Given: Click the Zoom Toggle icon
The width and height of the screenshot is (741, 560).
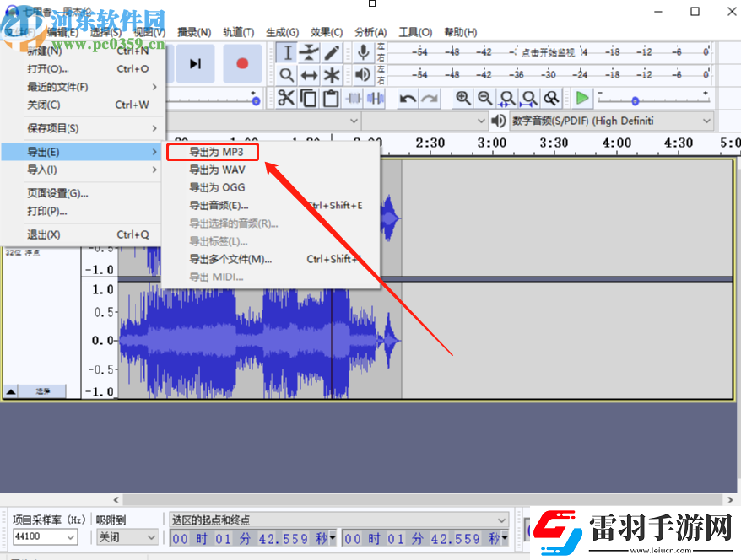Looking at the screenshot, I should click(x=551, y=98).
